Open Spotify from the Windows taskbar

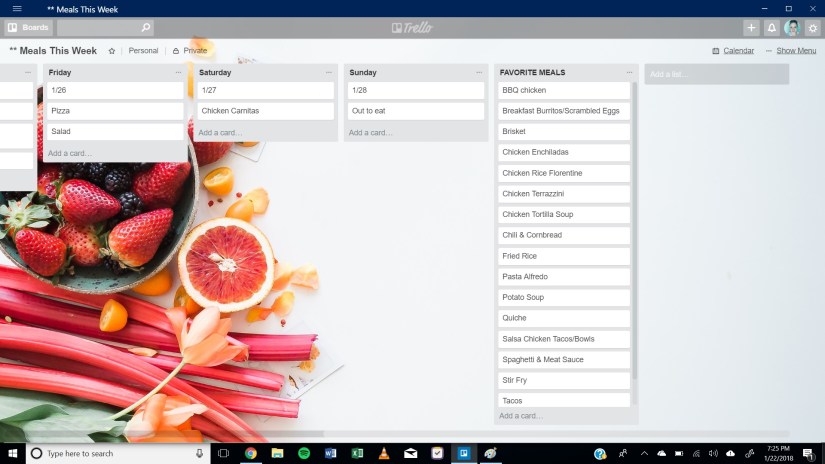304,453
